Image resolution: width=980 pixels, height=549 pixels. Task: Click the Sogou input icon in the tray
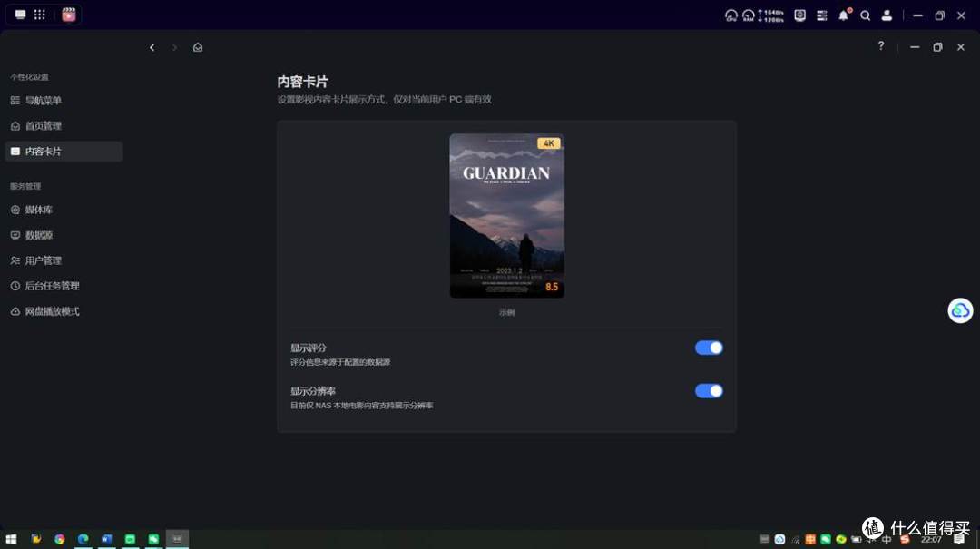click(905, 539)
